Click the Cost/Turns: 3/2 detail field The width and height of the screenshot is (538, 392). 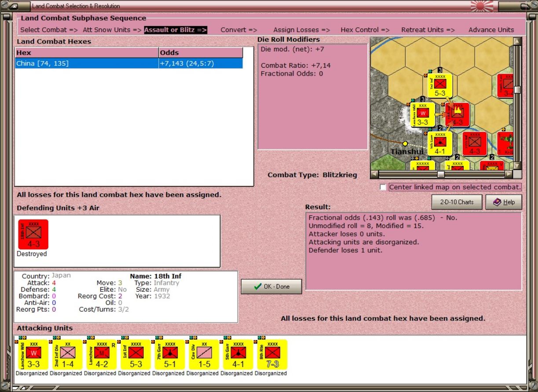pyautogui.click(x=104, y=309)
